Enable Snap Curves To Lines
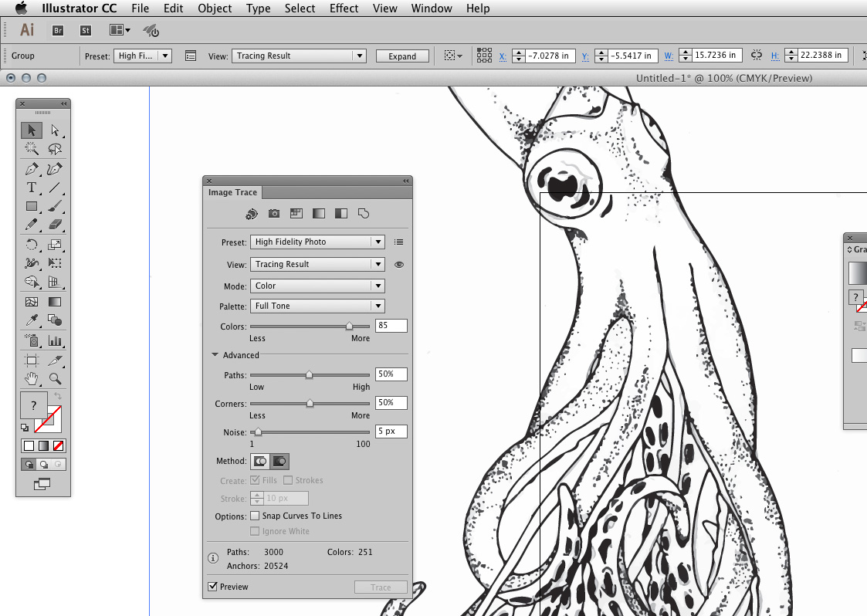Viewport: 867px width, 616px height. coord(256,516)
